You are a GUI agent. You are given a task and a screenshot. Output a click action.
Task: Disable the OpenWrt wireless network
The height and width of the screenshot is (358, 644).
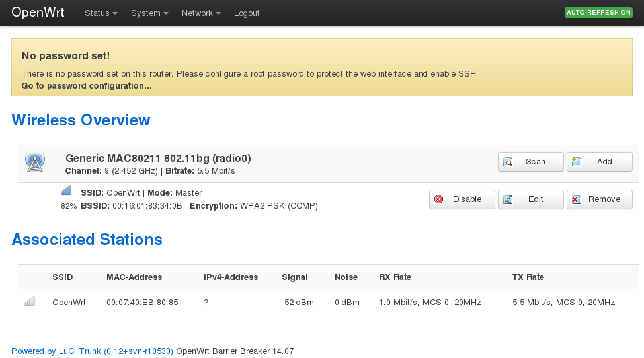pyautogui.click(x=462, y=199)
